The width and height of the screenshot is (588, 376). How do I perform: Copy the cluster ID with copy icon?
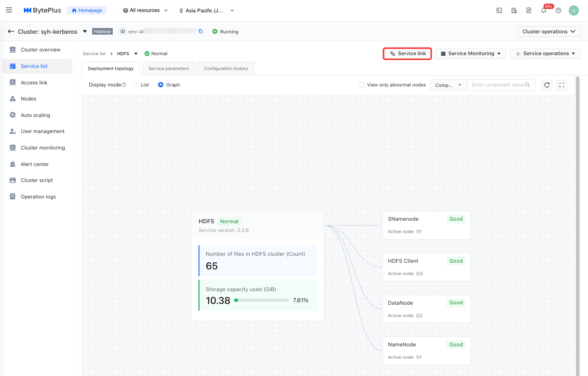tap(201, 31)
